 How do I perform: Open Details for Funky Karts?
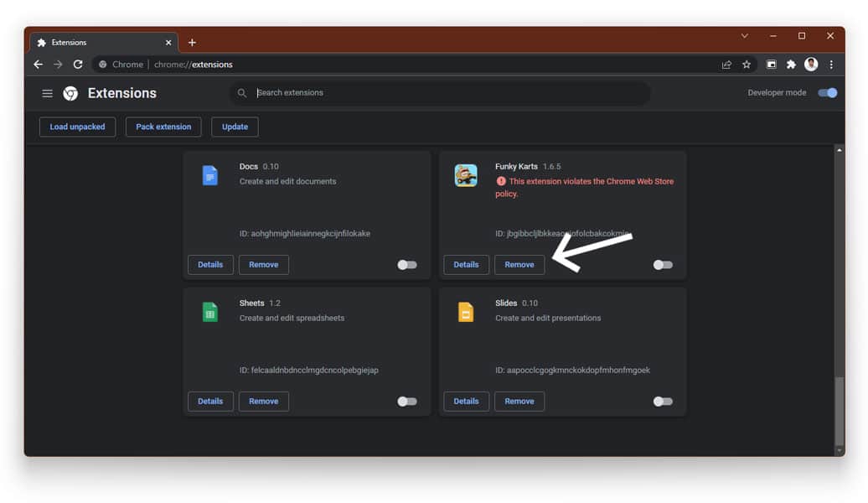point(466,265)
